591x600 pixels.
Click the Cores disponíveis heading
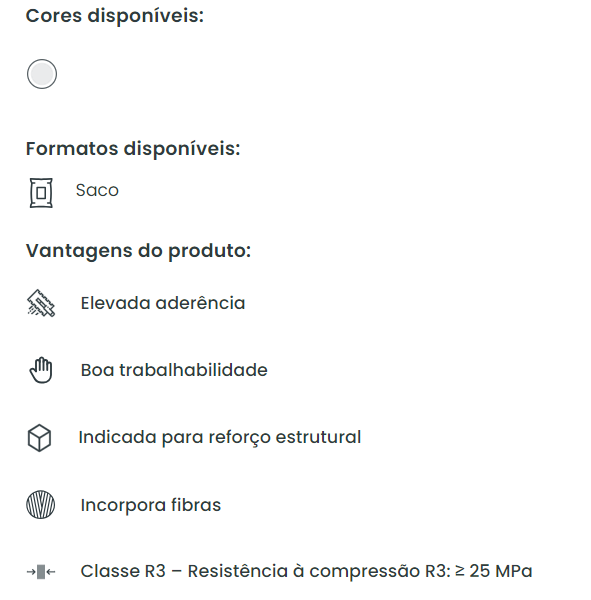point(114,16)
